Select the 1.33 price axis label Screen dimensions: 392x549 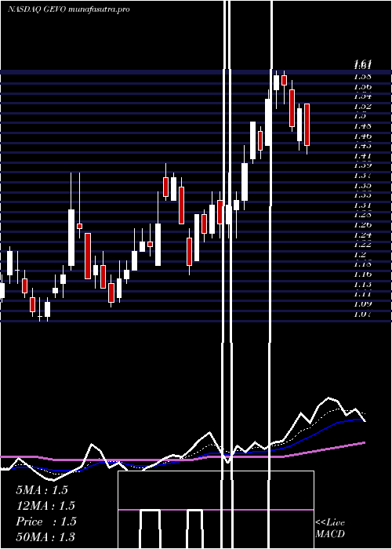(x=363, y=195)
